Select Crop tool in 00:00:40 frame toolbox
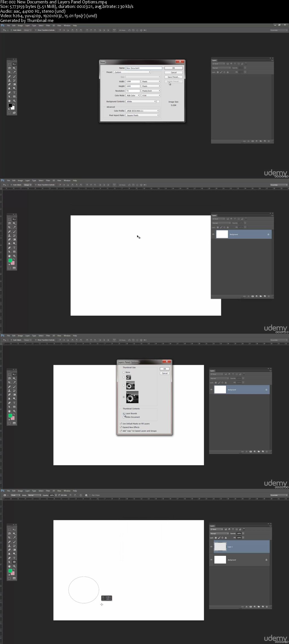This screenshot has width=289, height=644. [x=9, y=72]
